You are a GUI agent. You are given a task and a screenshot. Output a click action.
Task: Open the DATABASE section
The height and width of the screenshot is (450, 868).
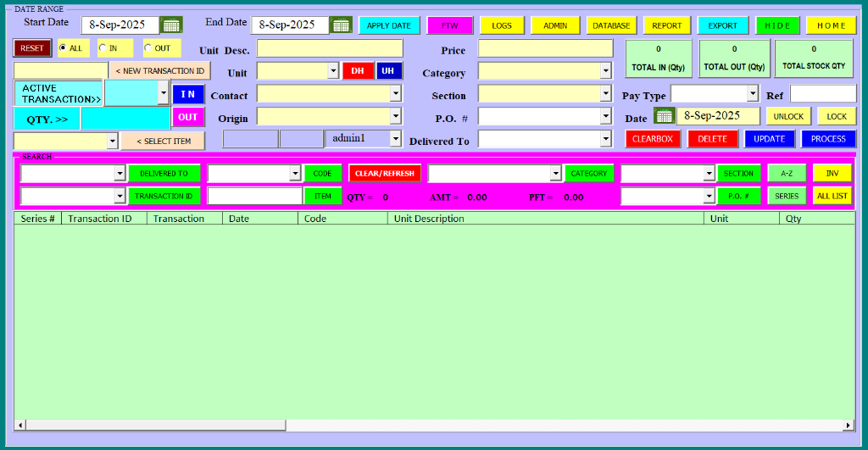(611, 25)
